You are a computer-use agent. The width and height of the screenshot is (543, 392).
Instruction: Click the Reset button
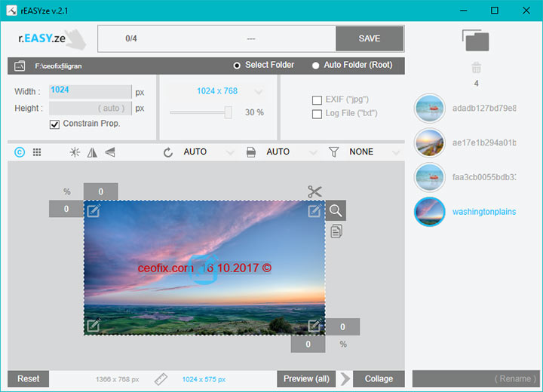click(29, 379)
